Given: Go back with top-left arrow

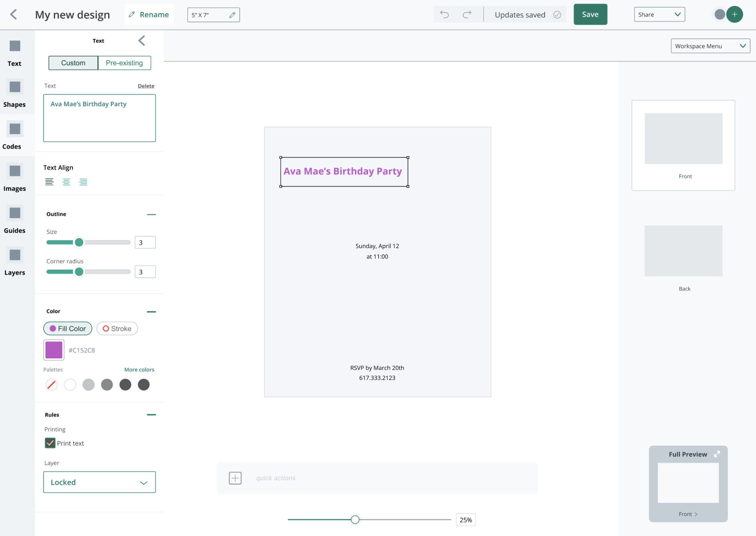Looking at the screenshot, I should [14, 15].
